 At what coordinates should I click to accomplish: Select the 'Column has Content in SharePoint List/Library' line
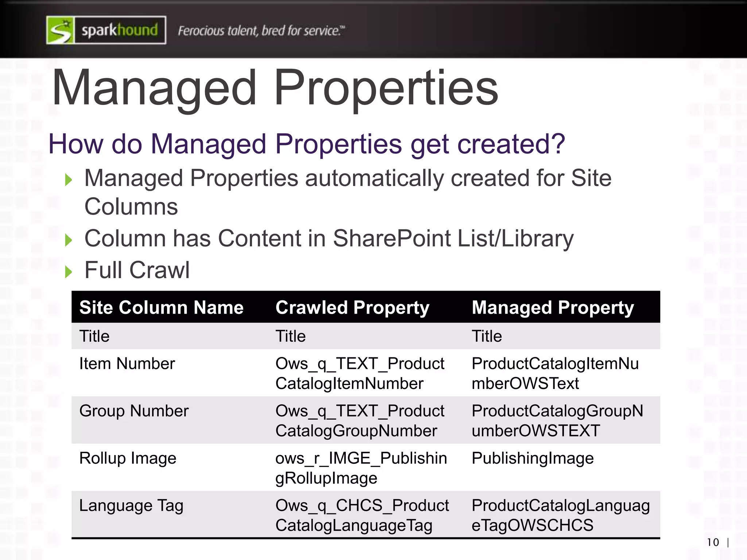point(329,238)
